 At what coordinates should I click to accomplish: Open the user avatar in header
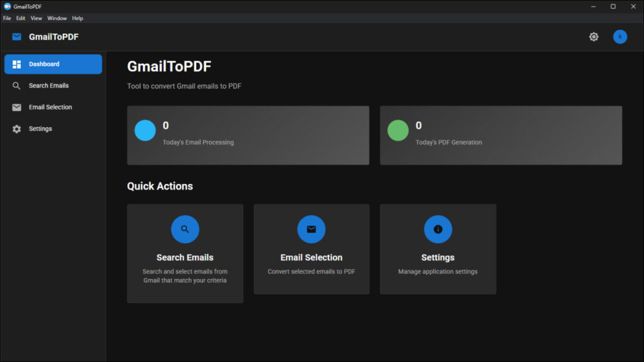coord(619,37)
